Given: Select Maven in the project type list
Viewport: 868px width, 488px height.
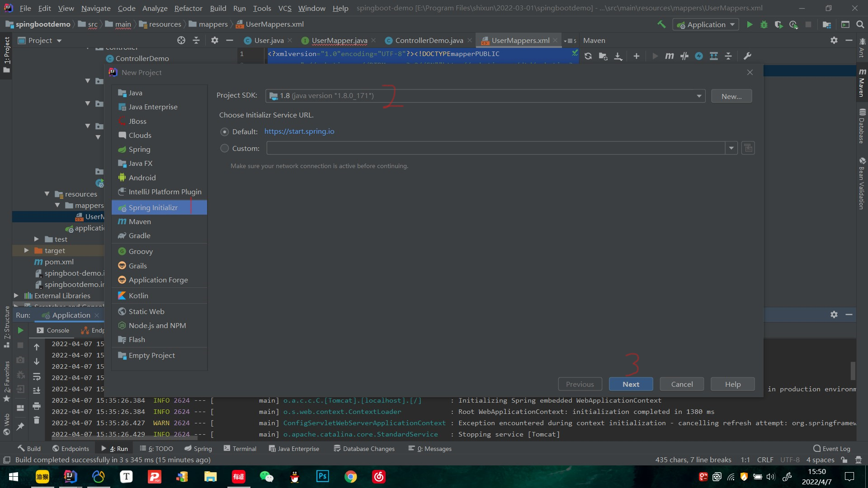Looking at the screenshot, I should click(x=140, y=221).
